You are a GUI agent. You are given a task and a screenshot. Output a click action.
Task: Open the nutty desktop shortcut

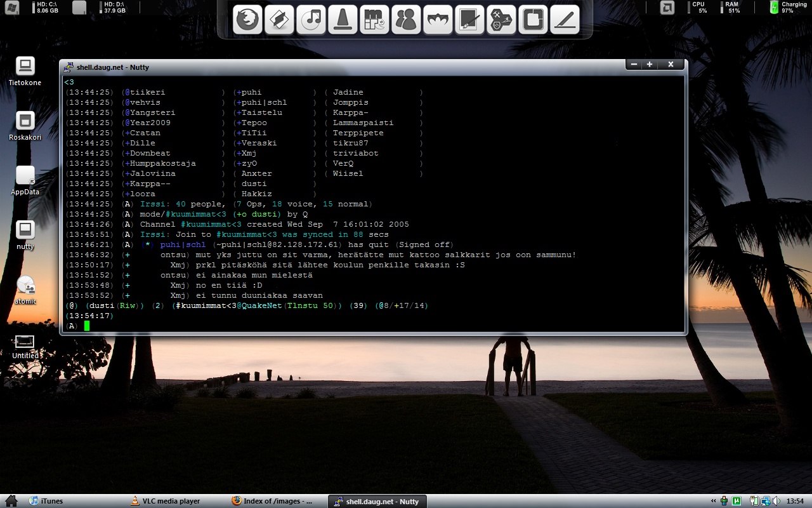[25, 231]
